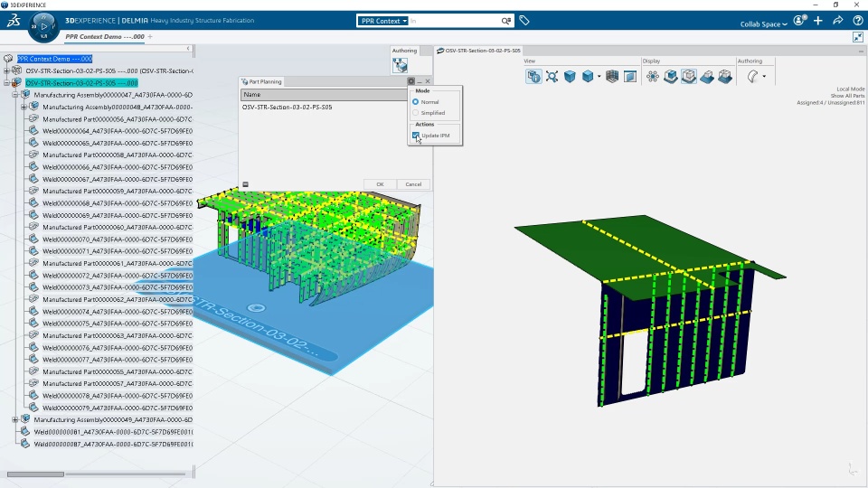
Task: Select Weld00000064 tree item
Action: coord(118,131)
